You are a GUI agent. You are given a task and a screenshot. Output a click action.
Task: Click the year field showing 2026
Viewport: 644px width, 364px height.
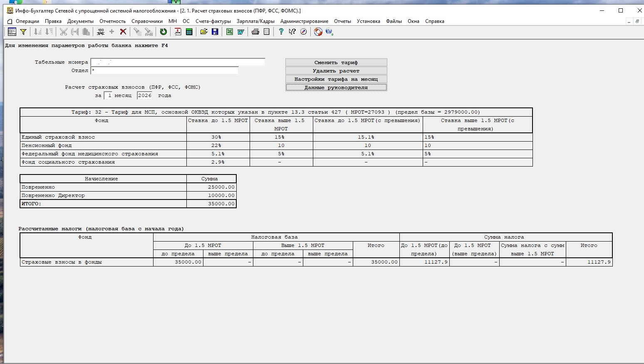(x=145, y=95)
